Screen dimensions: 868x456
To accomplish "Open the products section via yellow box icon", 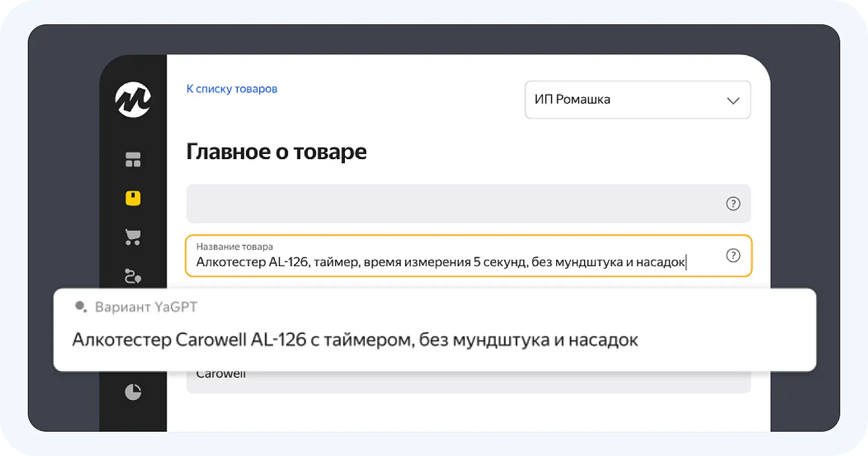I will point(133,198).
